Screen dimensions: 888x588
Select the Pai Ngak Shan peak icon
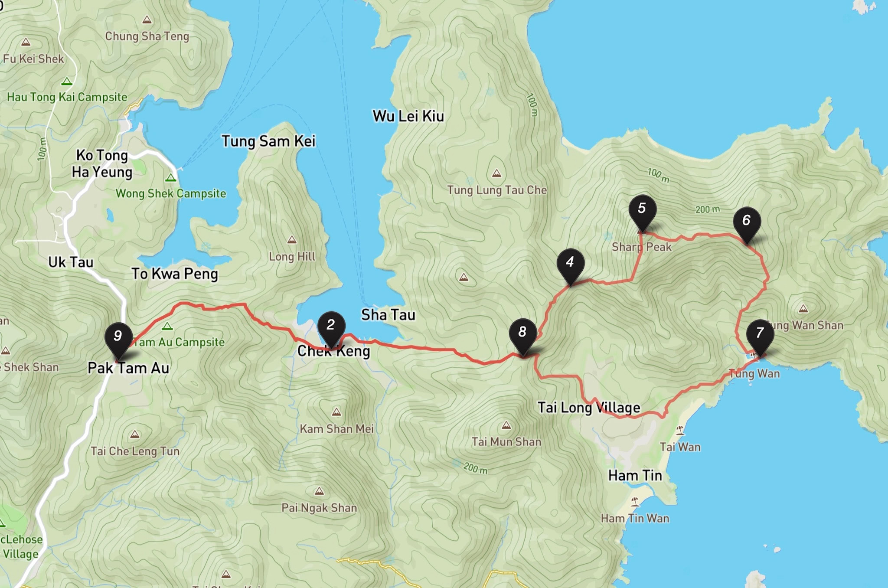(319, 491)
